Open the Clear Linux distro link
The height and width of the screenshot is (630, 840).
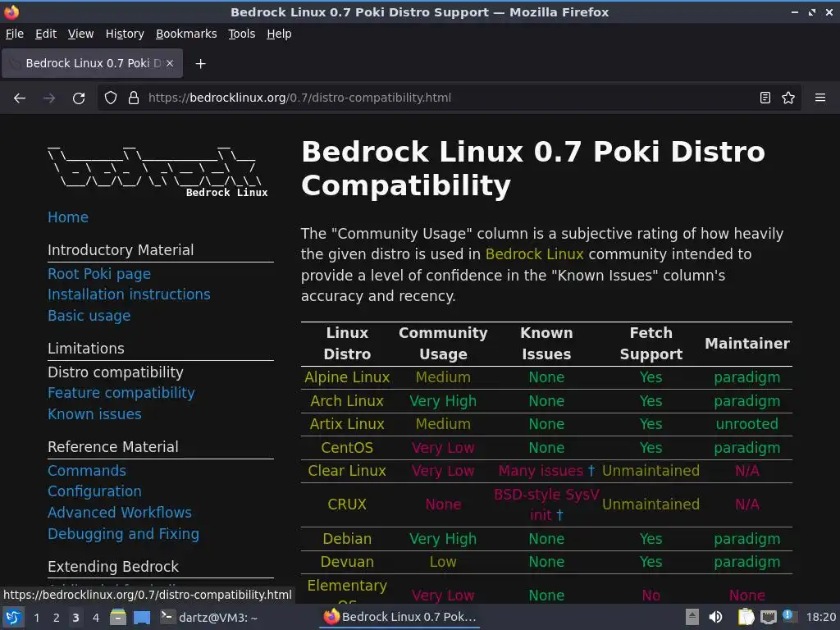pos(347,471)
